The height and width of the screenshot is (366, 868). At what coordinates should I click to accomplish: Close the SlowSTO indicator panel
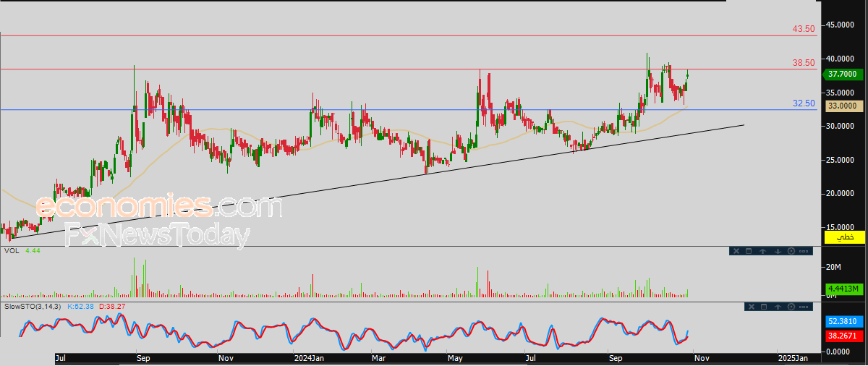pos(752,307)
